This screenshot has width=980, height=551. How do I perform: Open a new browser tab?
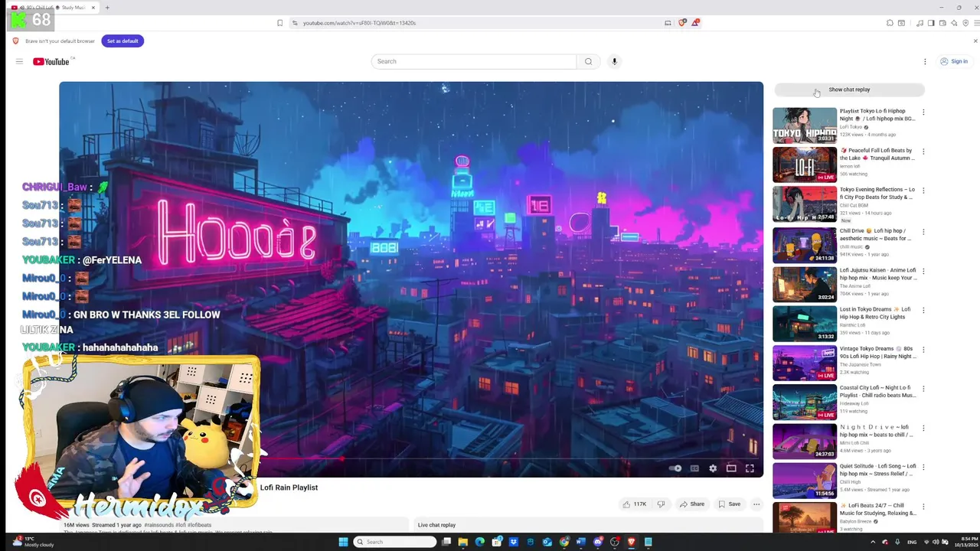click(107, 8)
